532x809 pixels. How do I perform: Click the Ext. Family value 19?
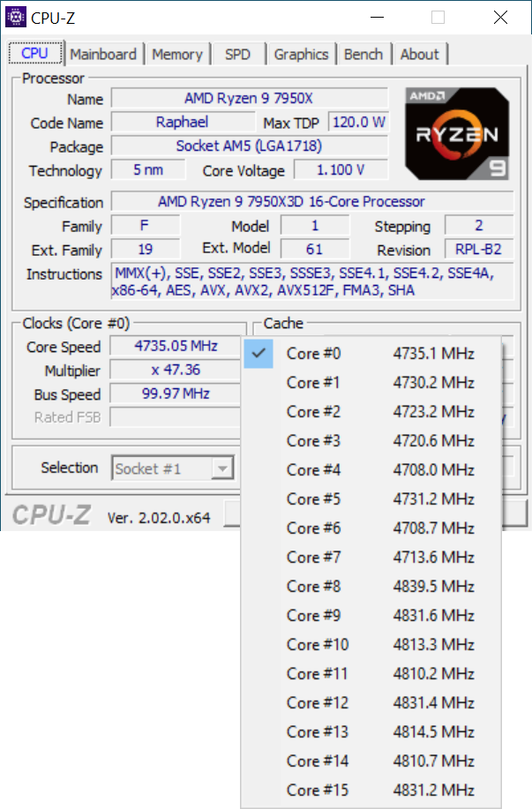(x=145, y=249)
